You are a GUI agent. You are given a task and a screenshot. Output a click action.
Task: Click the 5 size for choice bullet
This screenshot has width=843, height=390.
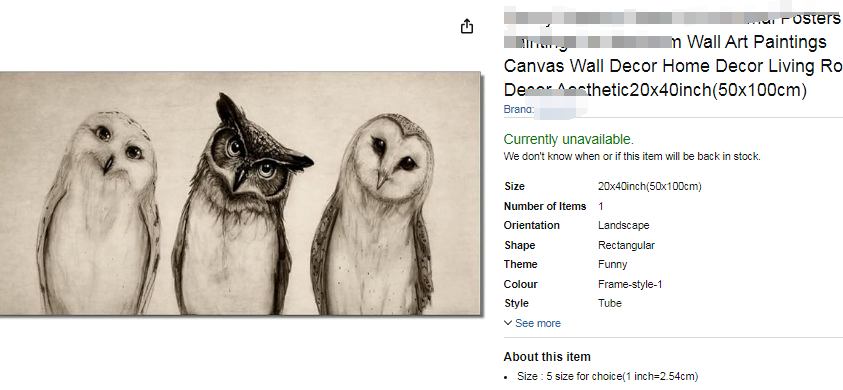pyautogui.click(x=608, y=377)
